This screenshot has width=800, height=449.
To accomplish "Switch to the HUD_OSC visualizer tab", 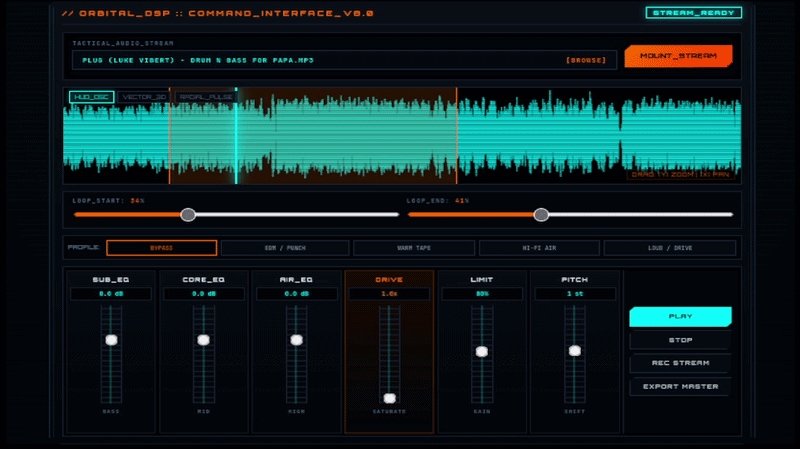I will pyautogui.click(x=91, y=97).
